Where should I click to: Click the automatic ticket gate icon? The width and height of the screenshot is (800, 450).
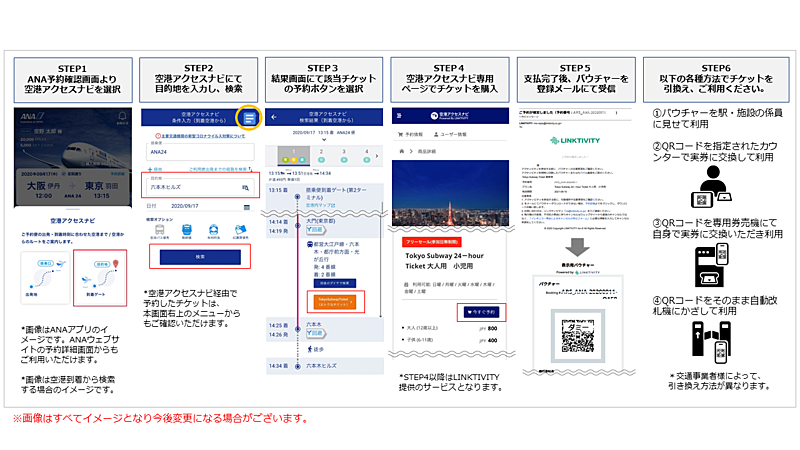(710, 342)
